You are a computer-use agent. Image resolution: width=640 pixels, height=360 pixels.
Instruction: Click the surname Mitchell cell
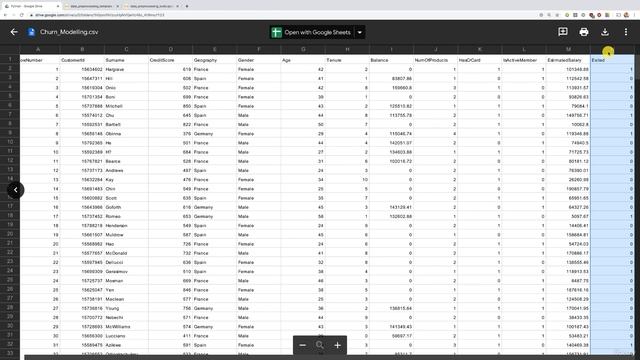click(126, 106)
